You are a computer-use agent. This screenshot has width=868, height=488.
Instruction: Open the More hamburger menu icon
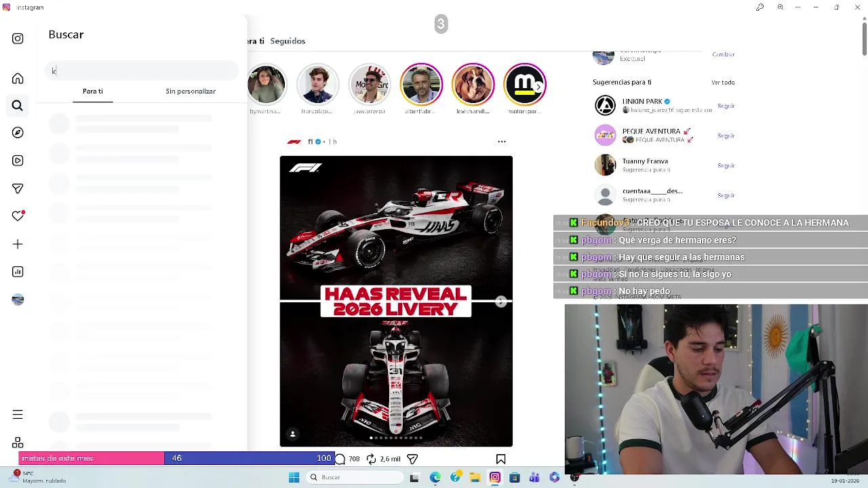point(18,415)
